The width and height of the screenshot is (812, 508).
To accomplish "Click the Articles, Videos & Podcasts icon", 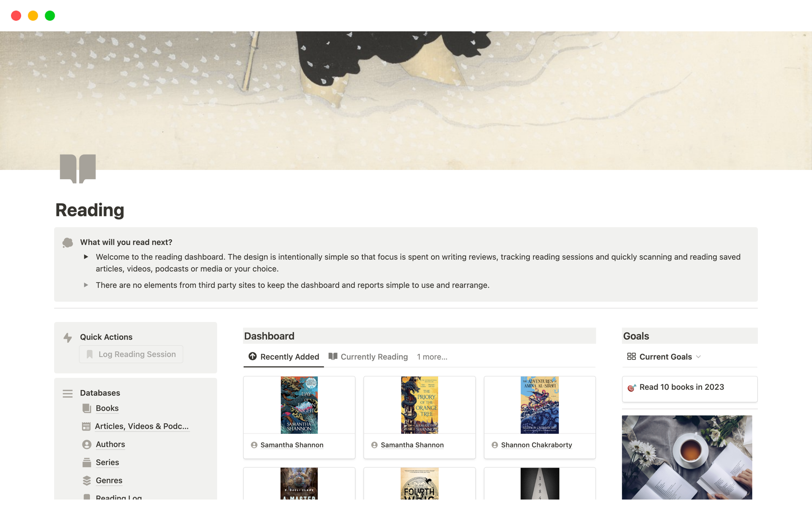I will 86,426.
